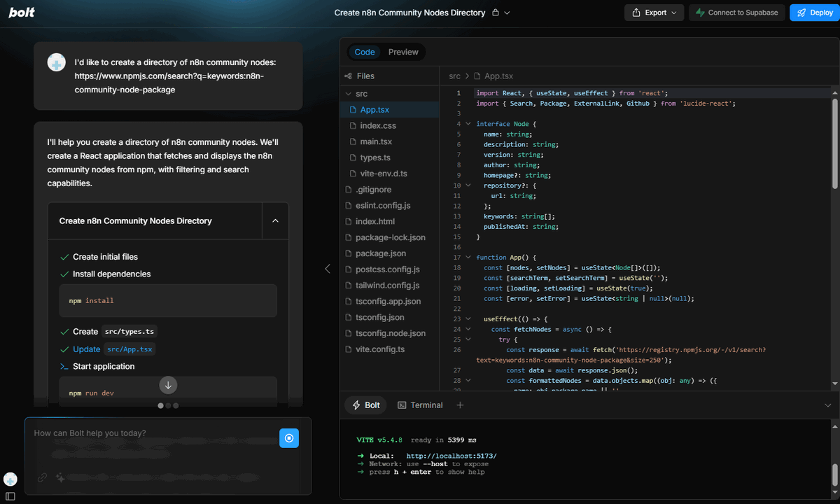Click inside the How can Bolt help input field

pos(140,433)
